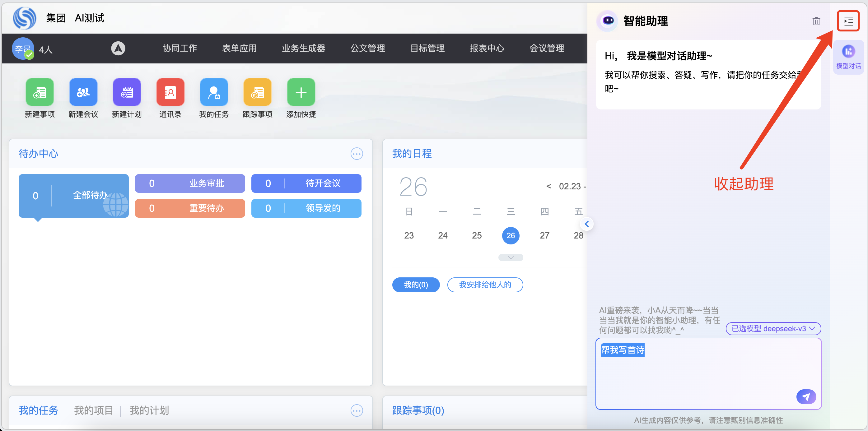Image resolution: width=868 pixels, height=431 pixels.
Task: Open 待办中心 more options ellipsis
Action: pyautogui.click(x=357, y=154)
